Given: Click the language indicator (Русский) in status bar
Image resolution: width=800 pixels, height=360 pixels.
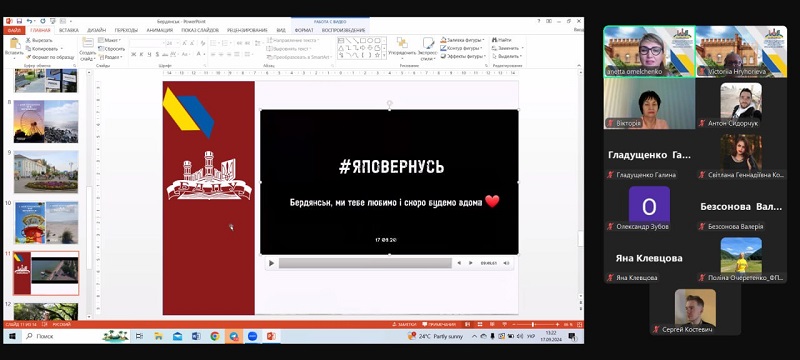Looking at the screenshot, I should point(62,324).
